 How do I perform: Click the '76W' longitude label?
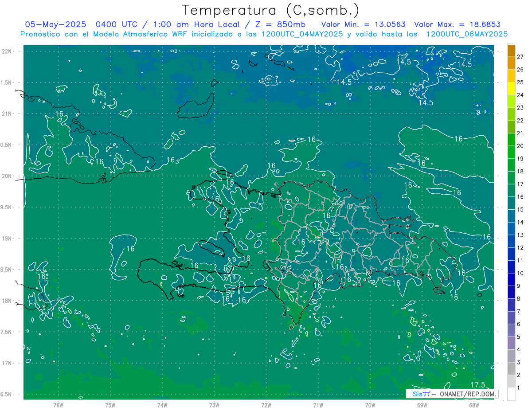58,405
